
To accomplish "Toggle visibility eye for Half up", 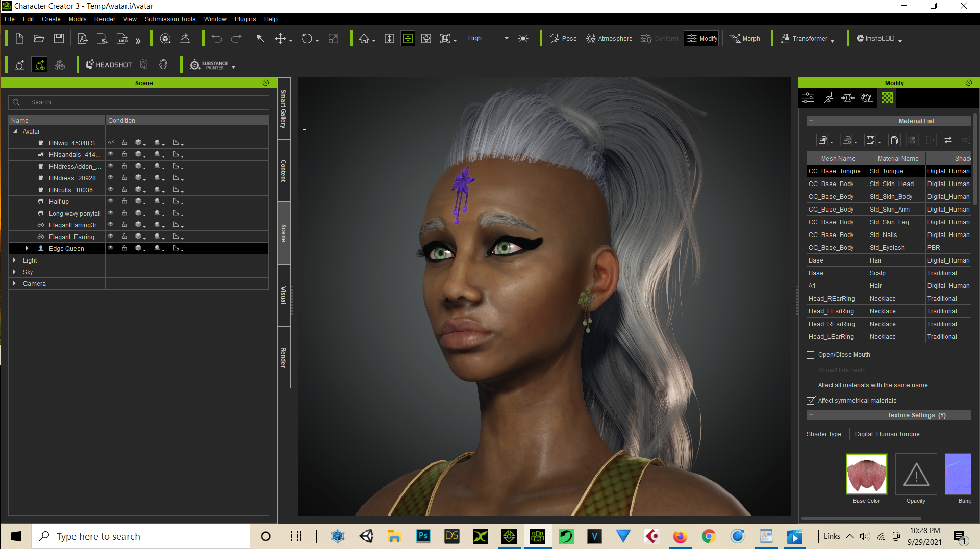I will 110,201.
